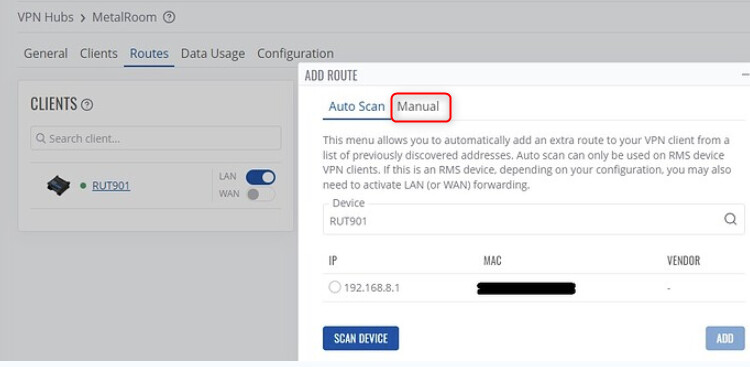
Task: Click the MAC column header
Action: click(x=492, y=261)
